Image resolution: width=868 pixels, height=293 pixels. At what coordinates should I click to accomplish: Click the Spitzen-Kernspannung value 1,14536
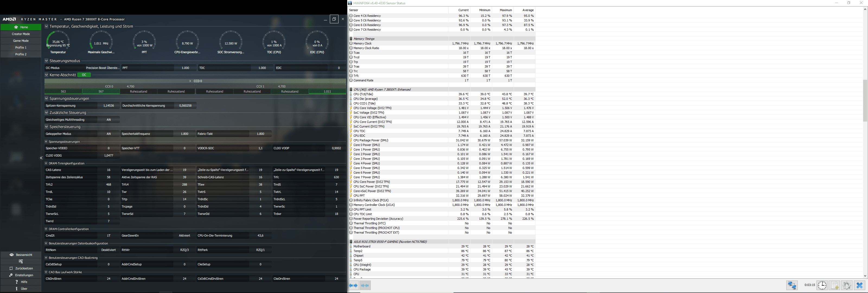pyautogui.click(x=108, y=106)
